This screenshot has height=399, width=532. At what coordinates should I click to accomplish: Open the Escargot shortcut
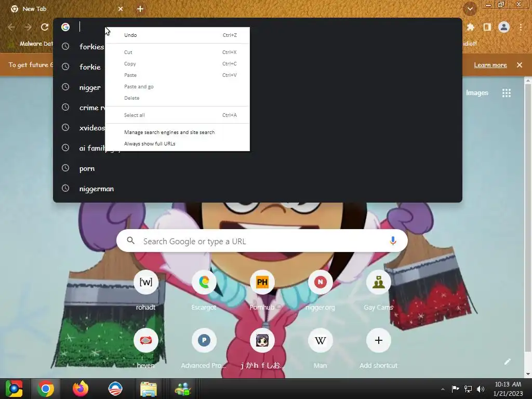pyautogui.click(x=204, y=282)
